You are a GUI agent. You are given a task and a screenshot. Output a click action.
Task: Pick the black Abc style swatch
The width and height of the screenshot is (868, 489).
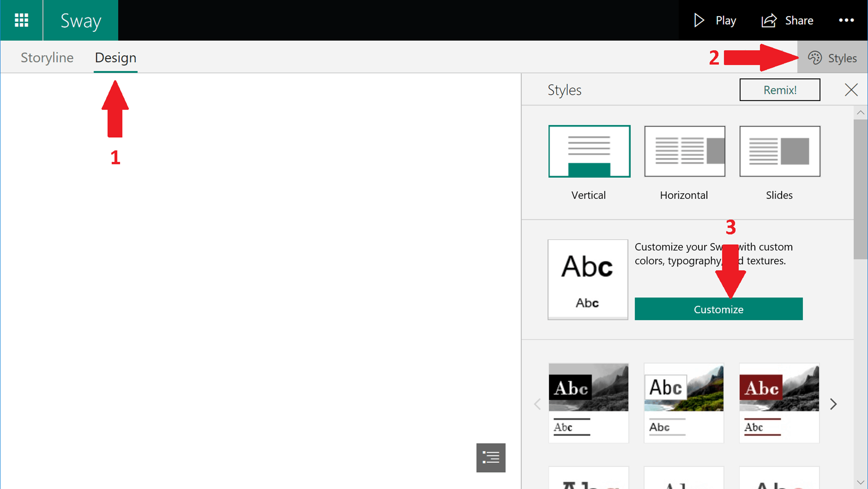(588, 403)
